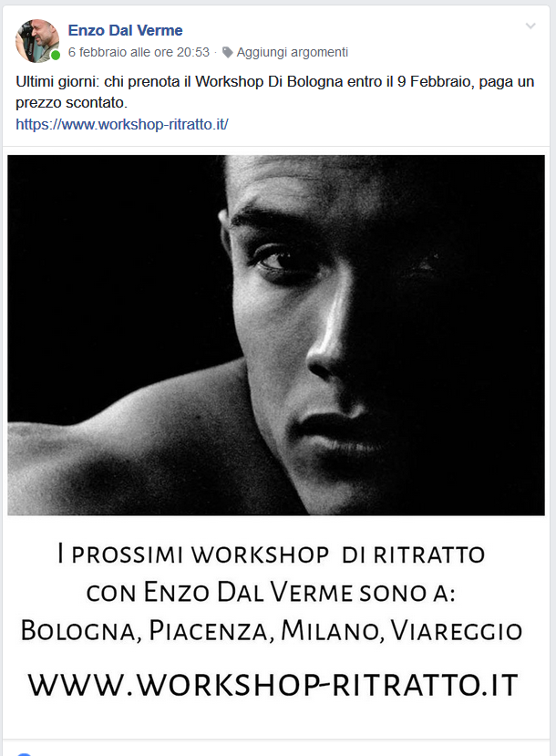
Task: Click the Aggiungi argomenti label
Action: (292, 52)
